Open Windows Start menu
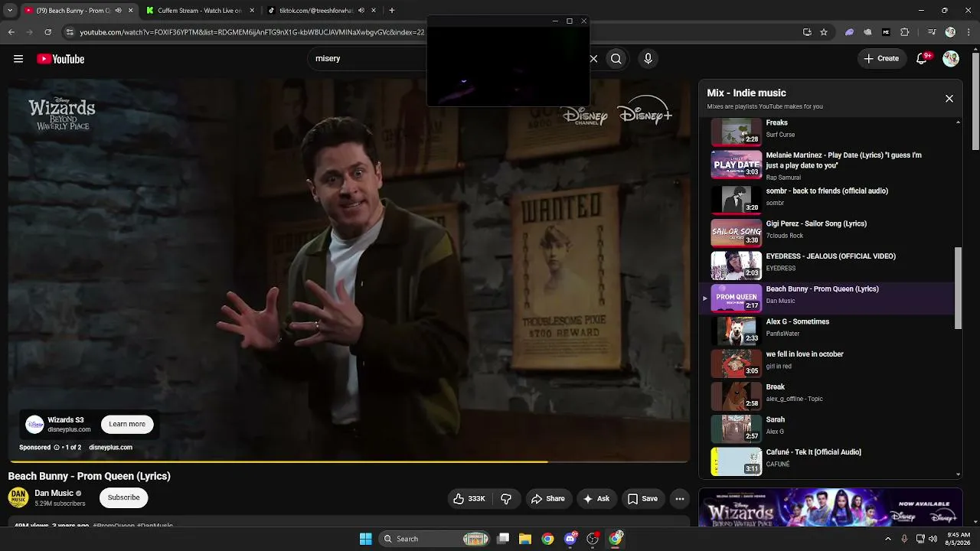Screen dimensions: 980x551 [366, 539]
